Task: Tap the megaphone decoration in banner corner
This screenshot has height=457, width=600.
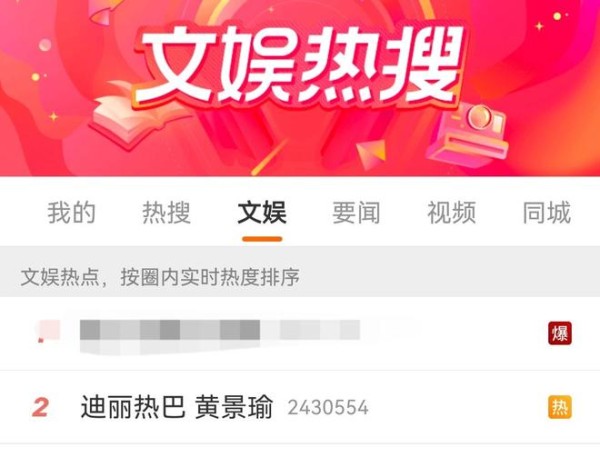Action: pyautogui.click(x=106, y=11)
